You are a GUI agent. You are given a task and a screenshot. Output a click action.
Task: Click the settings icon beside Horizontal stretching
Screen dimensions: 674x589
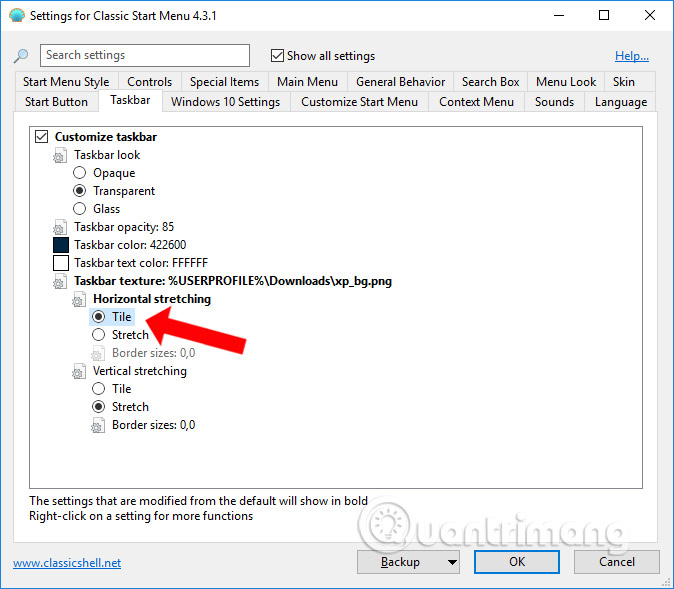(79, 299)
